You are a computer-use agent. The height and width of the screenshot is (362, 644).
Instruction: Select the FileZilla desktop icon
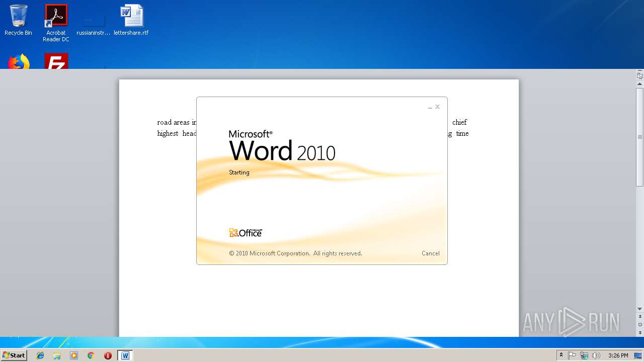(56, 61)
